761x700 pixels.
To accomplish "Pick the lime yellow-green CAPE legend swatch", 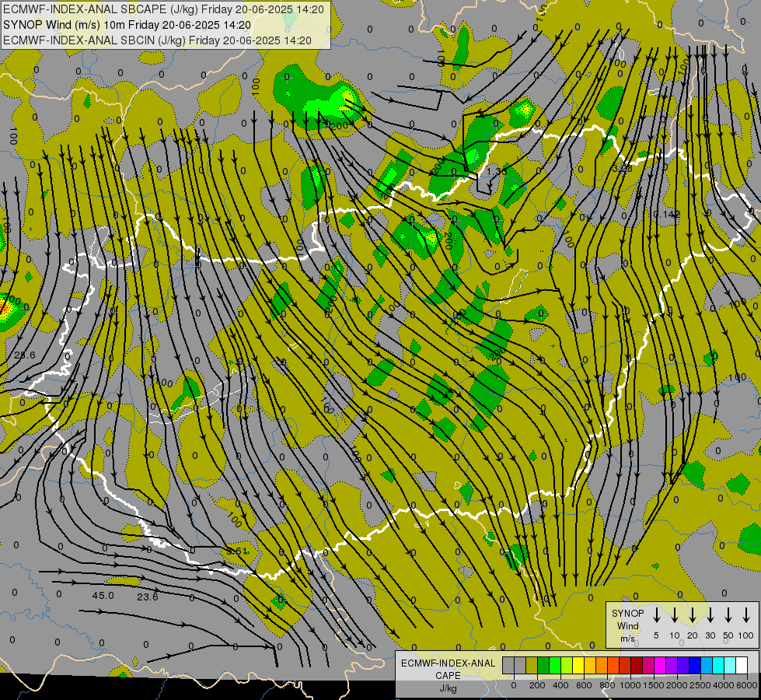I will click(x=567, y=665).
